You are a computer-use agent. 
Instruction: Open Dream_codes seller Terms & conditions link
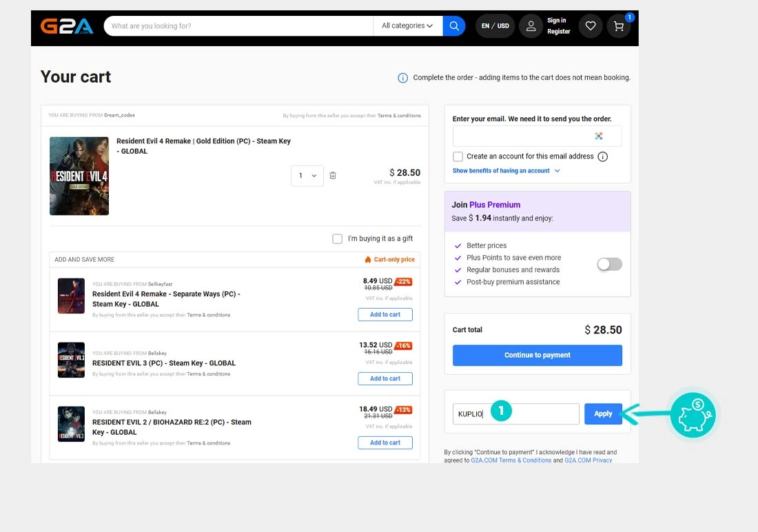399,116
